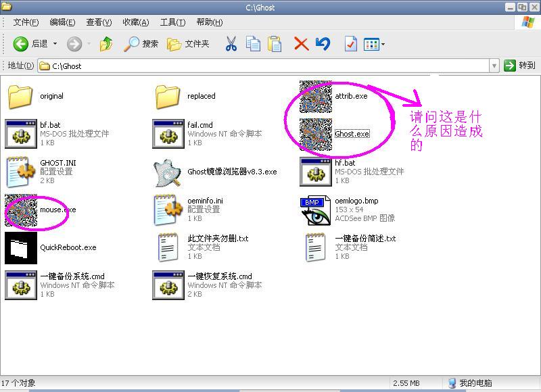Click the Copy toolbar icon
541x392 pixels.
coord(253,44)
